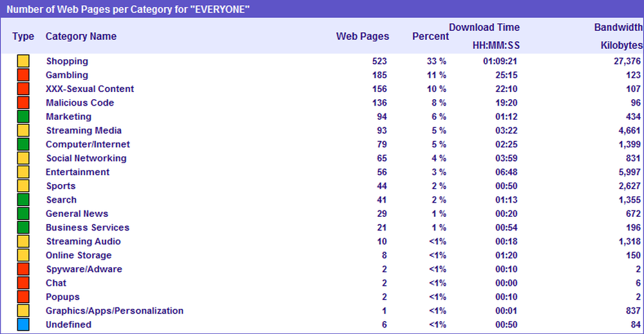This screenshot has width=644, height=334.
Task: Click yellow type icon for Streaming Audio
Action: [x=23, y=241]
